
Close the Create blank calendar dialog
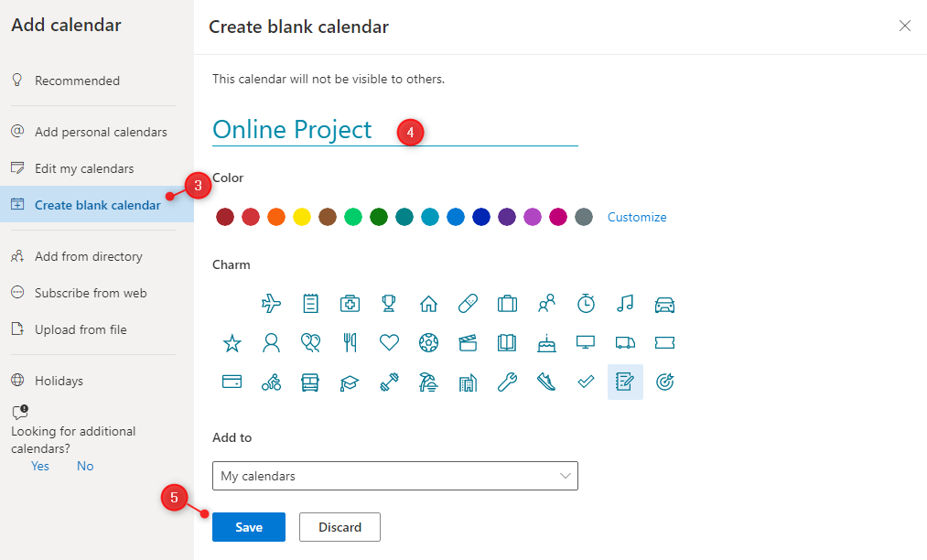(x=905, y=26)
